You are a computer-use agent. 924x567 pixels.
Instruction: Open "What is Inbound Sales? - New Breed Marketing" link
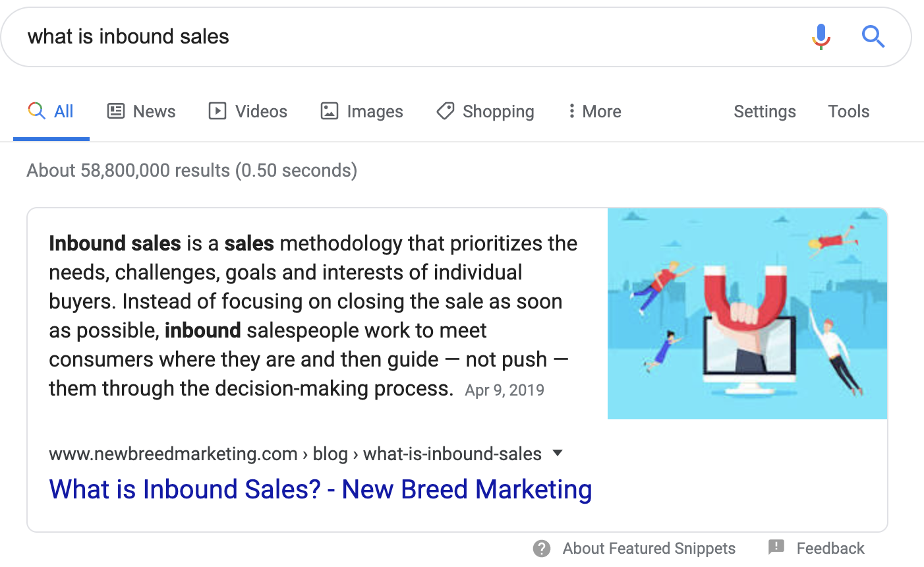pyautogui.click(x=320, y=489)
